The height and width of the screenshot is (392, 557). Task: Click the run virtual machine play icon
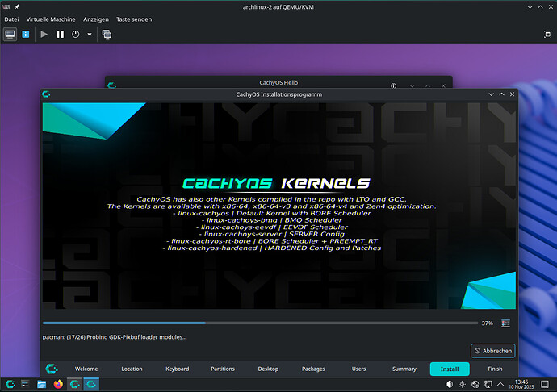(x=44, y=35)
